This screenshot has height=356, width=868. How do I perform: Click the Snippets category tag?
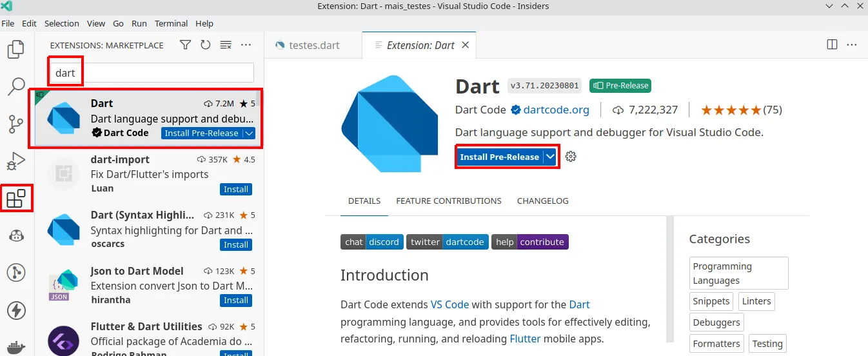pyautogui.click(x=711, y=301)
